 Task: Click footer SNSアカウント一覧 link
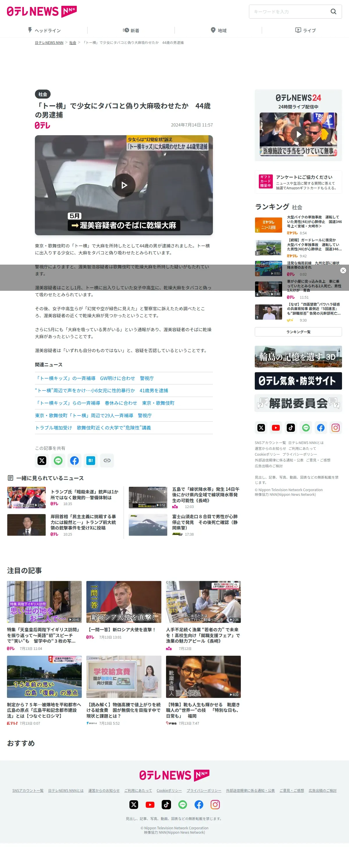tap(28, 790)
